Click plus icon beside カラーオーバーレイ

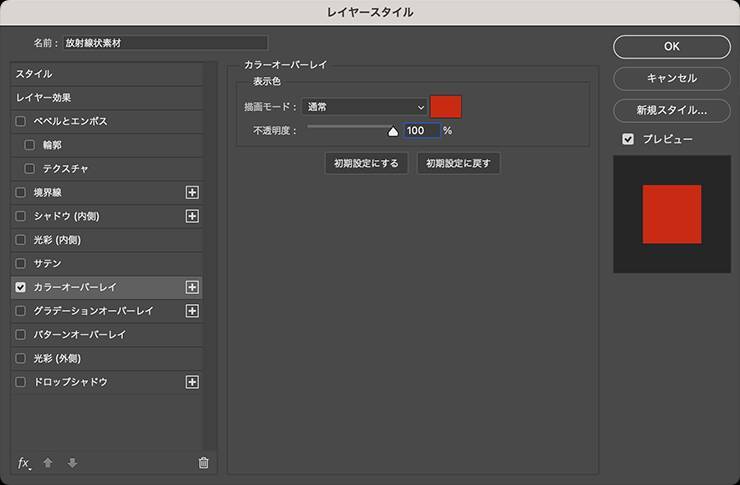pos(192,287)
